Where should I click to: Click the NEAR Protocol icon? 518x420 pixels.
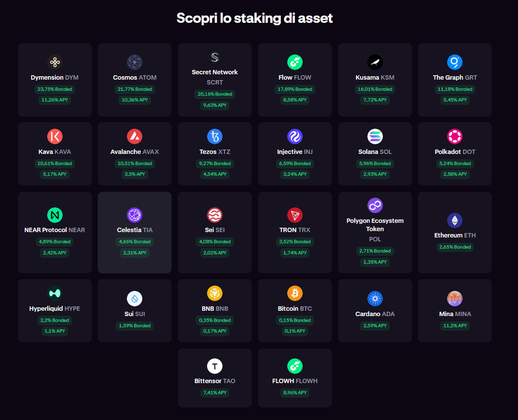click(x=55, y=215)
